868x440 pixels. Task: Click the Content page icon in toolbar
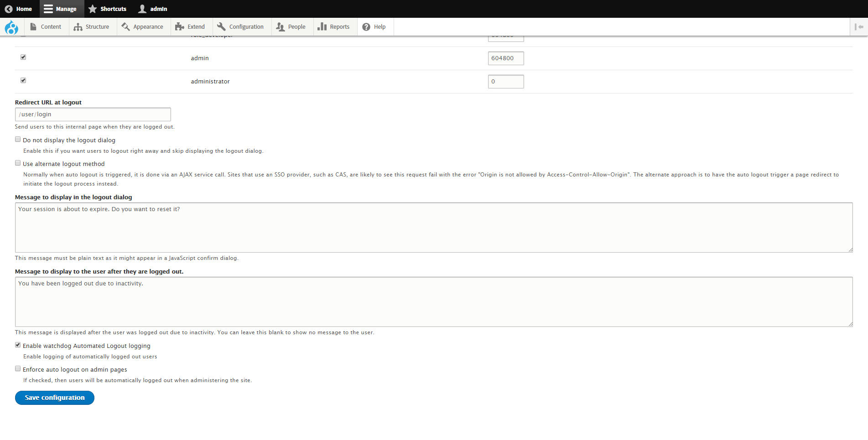33,27
